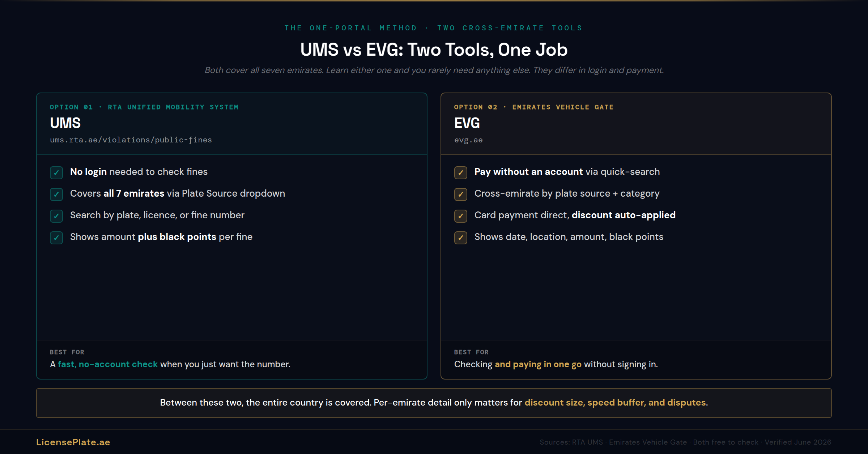Click 'THE ONE-PORTAL METHOD' eyebrow text
Image resolution: width=868 pixels, height=454 pixels.
351,28
